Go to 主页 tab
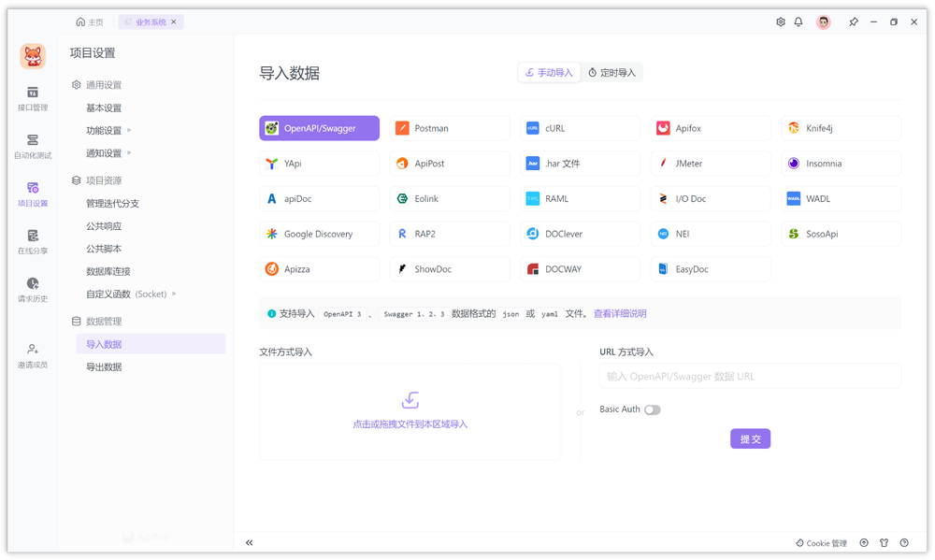This screenshot has height=560, width=935. tap(90, 22)
